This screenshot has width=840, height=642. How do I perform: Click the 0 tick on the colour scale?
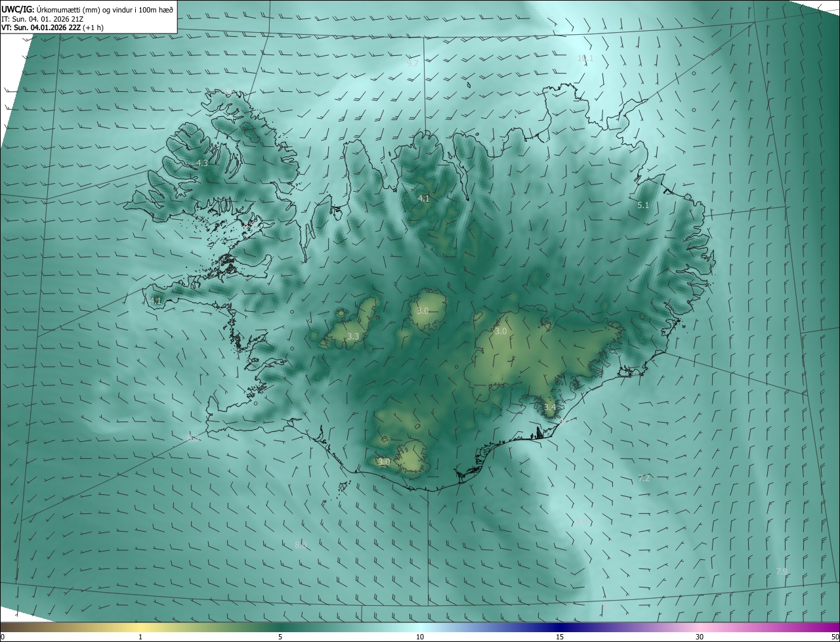[x=3, y=637]
